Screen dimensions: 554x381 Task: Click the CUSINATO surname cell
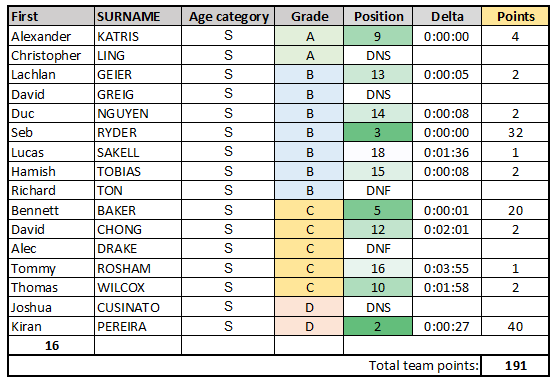click(x=138, y=307)
